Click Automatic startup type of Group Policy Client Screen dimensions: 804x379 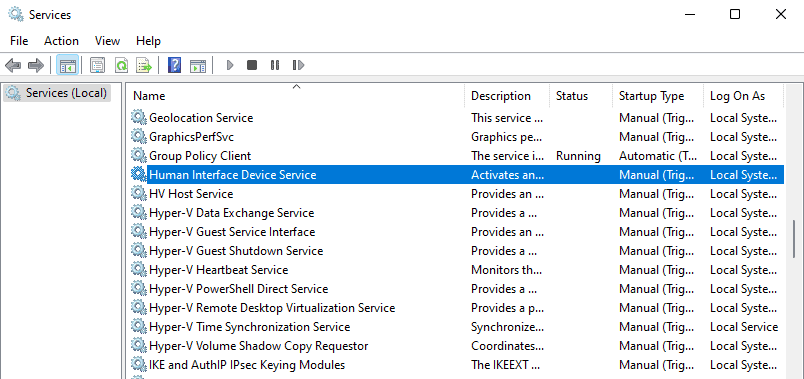657,156
